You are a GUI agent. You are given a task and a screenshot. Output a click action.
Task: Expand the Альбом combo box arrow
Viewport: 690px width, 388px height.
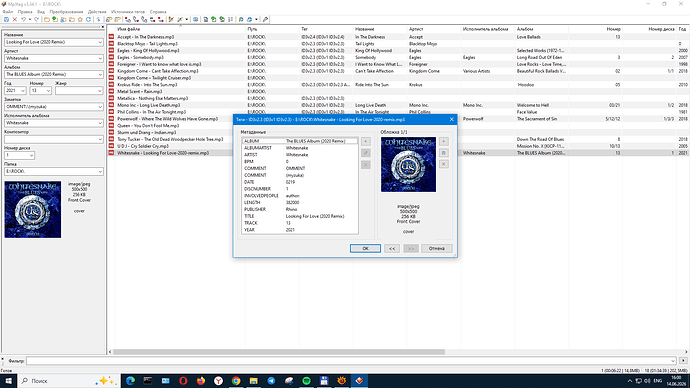point(100,74)
